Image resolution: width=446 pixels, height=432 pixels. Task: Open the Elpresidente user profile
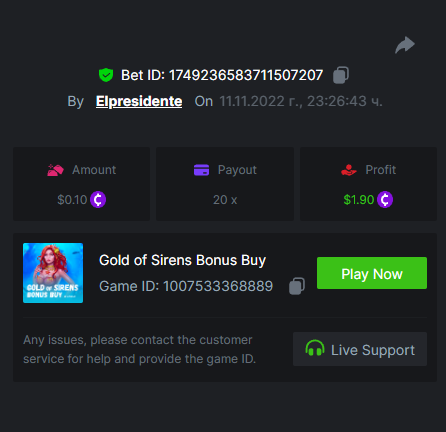(139, 101)
